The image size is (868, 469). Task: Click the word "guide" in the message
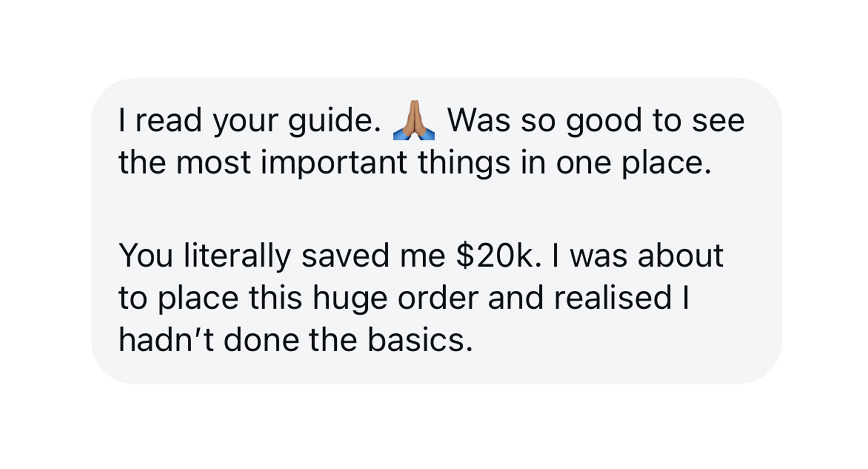click(334, 121)
